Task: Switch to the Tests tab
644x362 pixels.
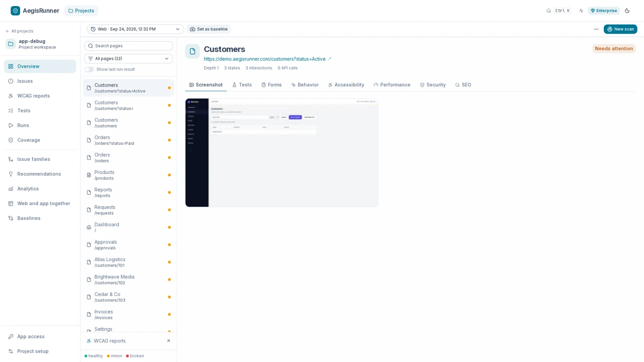Action: pos(242,85)
